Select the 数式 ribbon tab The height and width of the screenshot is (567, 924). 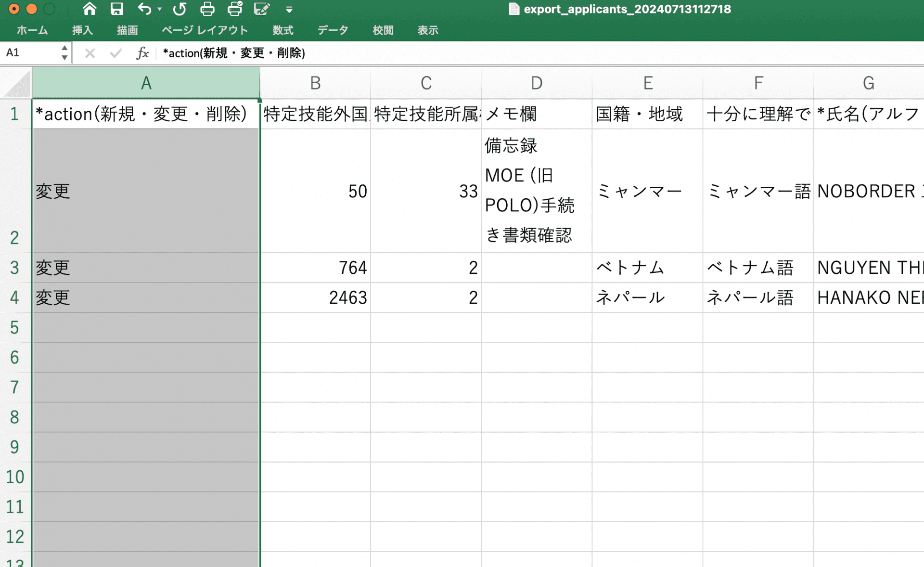coord(282,30)
